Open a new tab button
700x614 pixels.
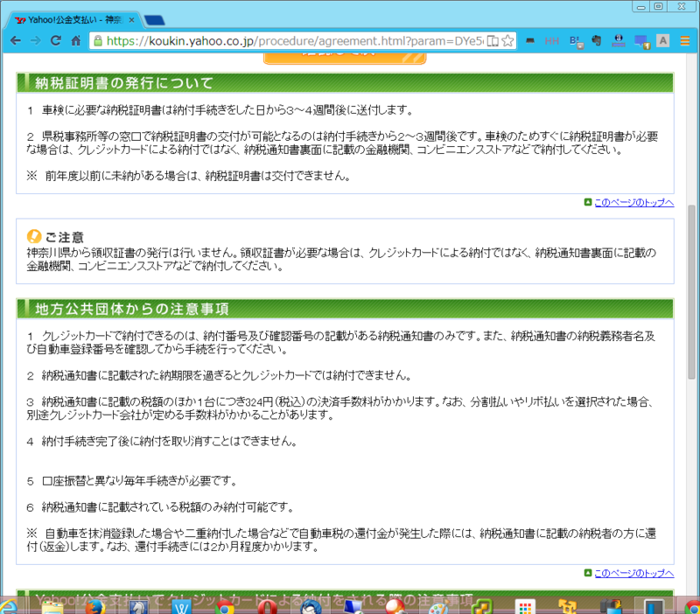click(155, 20)
